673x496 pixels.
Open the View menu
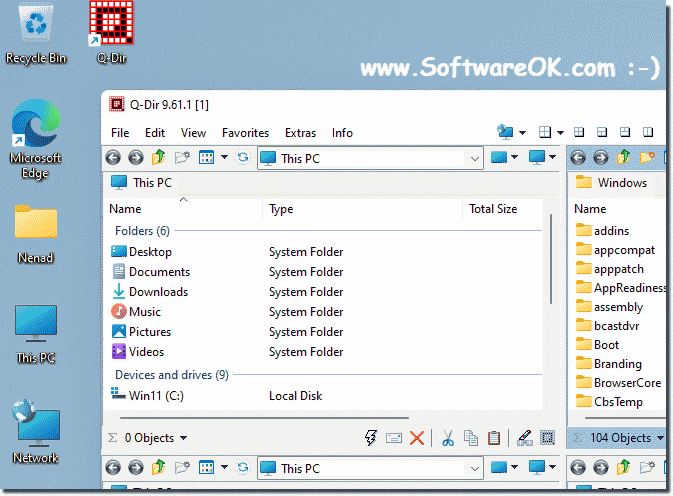click(x=193, y=133)
